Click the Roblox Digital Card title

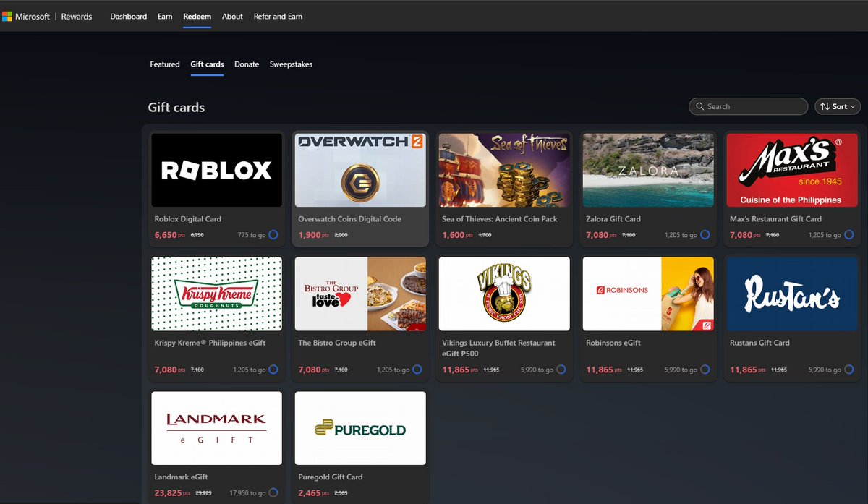tap(188, 219)
